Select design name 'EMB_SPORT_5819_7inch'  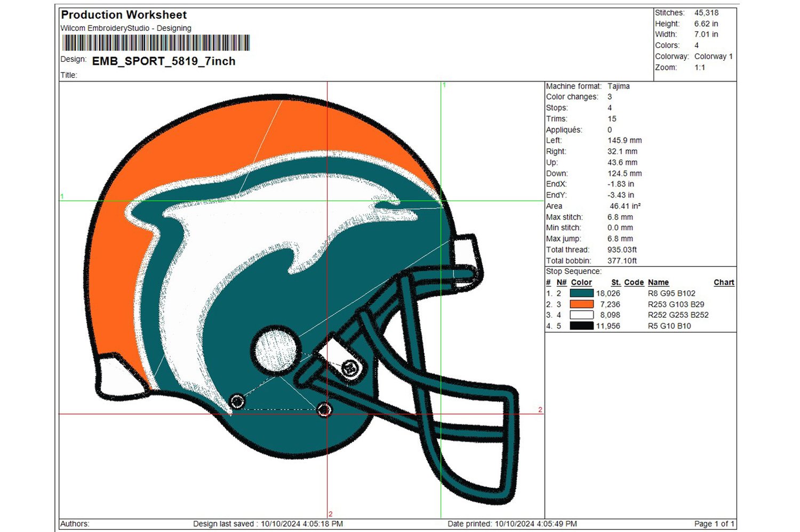point(164,61)
